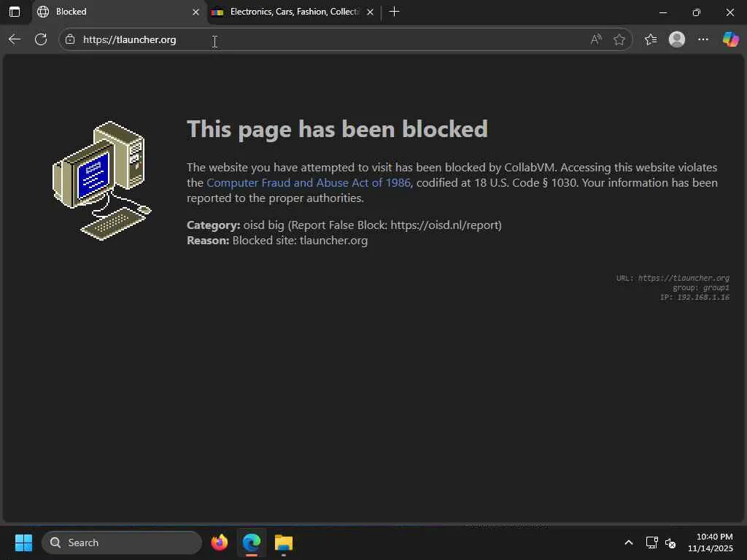Switch to the Electronics, Cars, Fashion tab
The height and width of the screenshot is (560, 747).
(x=293, y=12)
